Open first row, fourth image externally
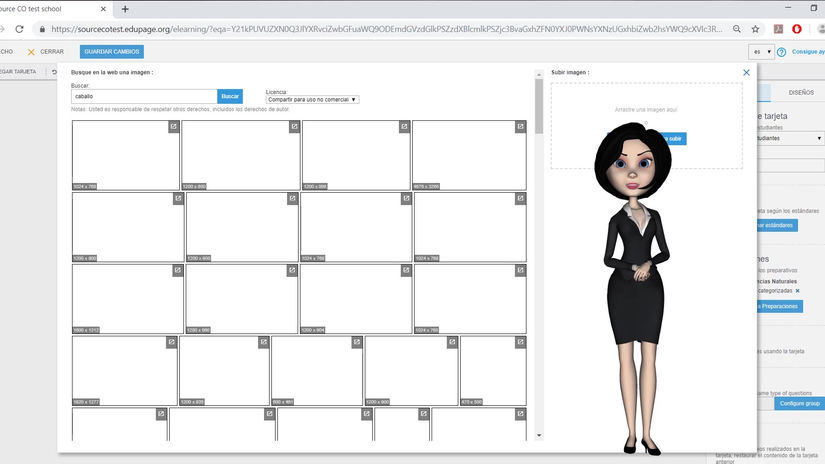Viewport: 825px width, 464px height. pyautogui.click(x=520, y=127)
